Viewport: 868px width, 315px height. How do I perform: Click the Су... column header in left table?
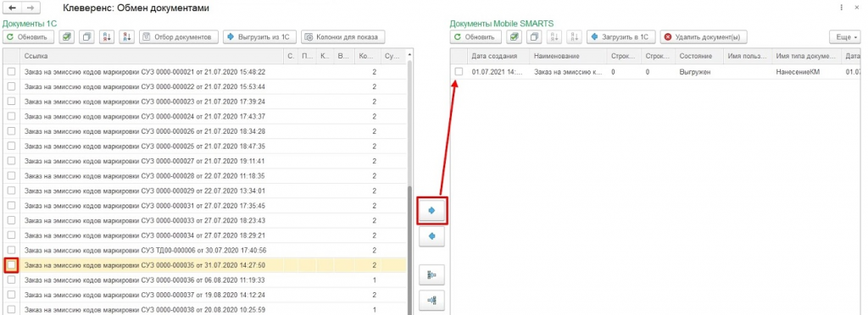(x=393, y=56)
